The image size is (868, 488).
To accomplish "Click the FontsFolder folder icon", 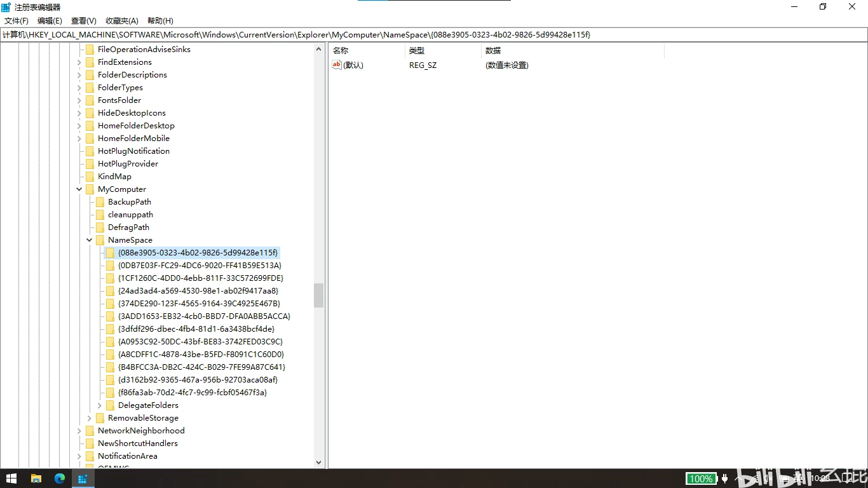I will [90, 100].
